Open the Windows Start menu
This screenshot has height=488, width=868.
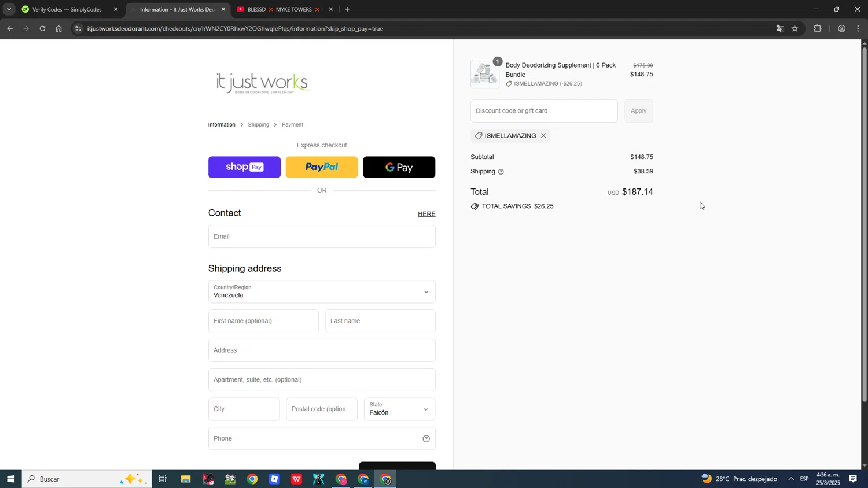tap(10, 479)
